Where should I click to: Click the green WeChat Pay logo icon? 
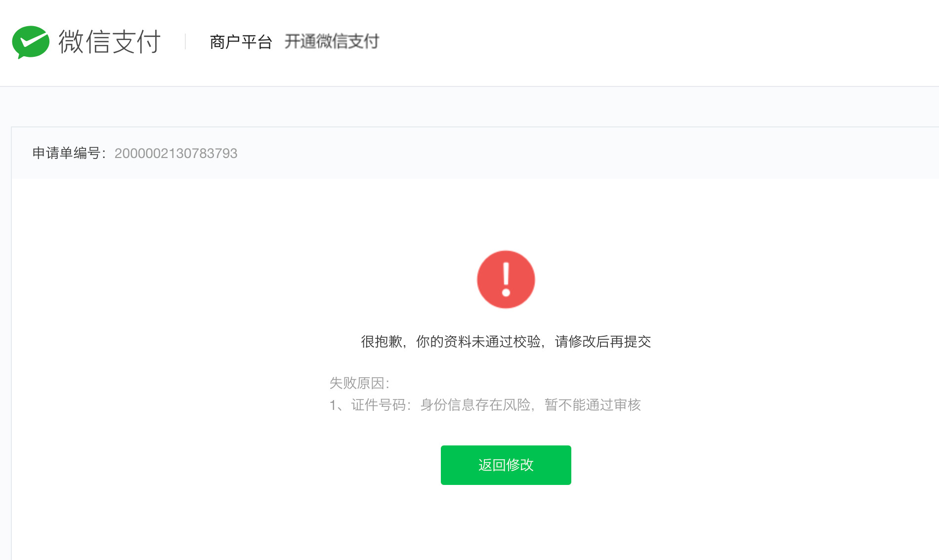click(31, 42)
